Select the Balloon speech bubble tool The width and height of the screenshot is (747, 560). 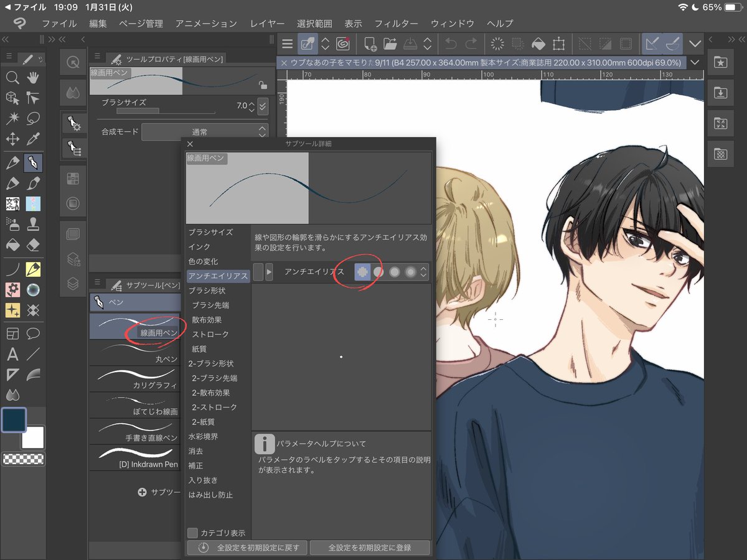(33, 334)
